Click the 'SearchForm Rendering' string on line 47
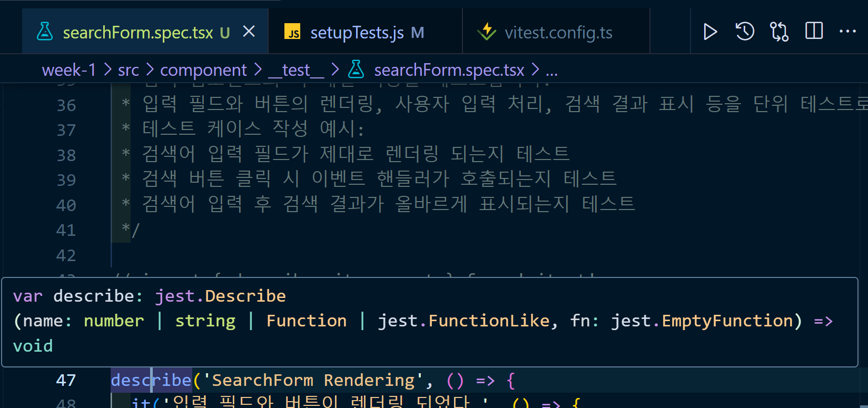This screenshot has width=868, height=408. tap(313, 380)
